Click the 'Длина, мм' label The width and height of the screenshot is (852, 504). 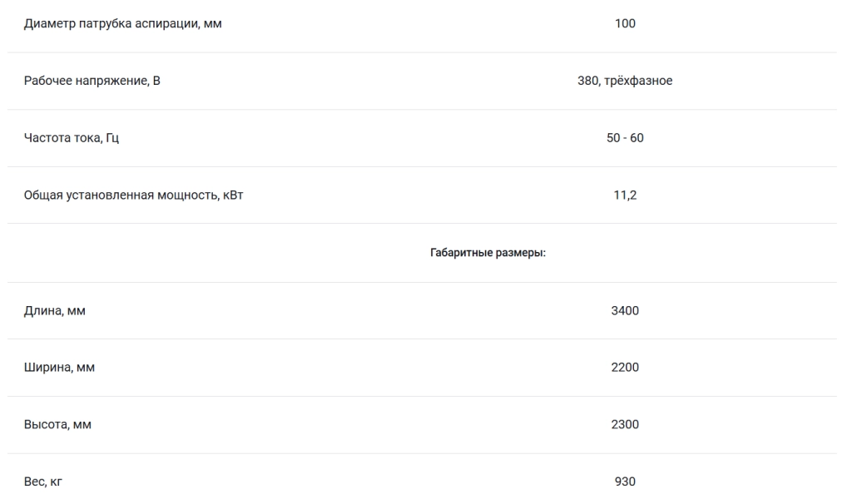pyautogui.click(x=54, y=311)
